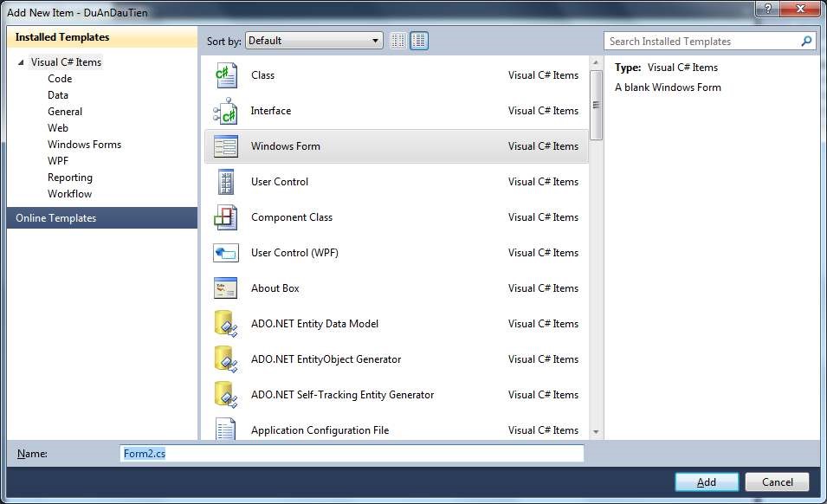Image resolution: width=827 pixels, height=504 pixels.
Task: Click the Add button
Action: [x=706, y=481]
